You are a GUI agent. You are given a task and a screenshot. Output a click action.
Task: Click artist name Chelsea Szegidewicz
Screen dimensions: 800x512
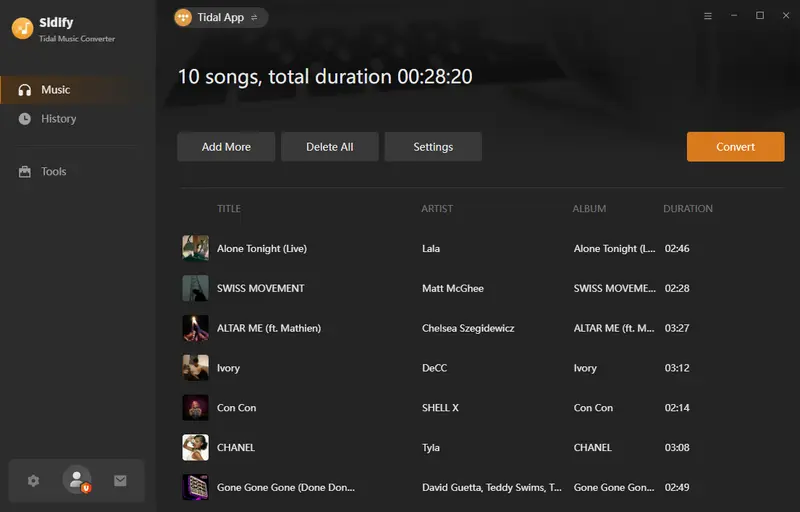pos(468,328)
